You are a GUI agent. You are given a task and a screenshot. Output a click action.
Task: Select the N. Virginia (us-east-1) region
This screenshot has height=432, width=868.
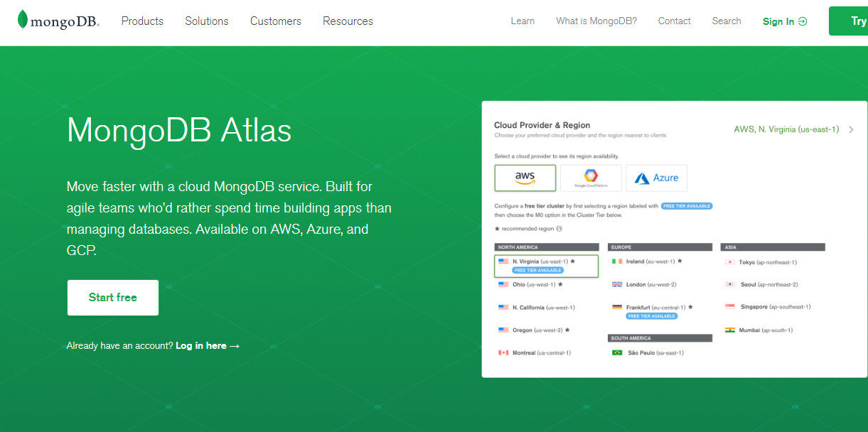[546, 266]
